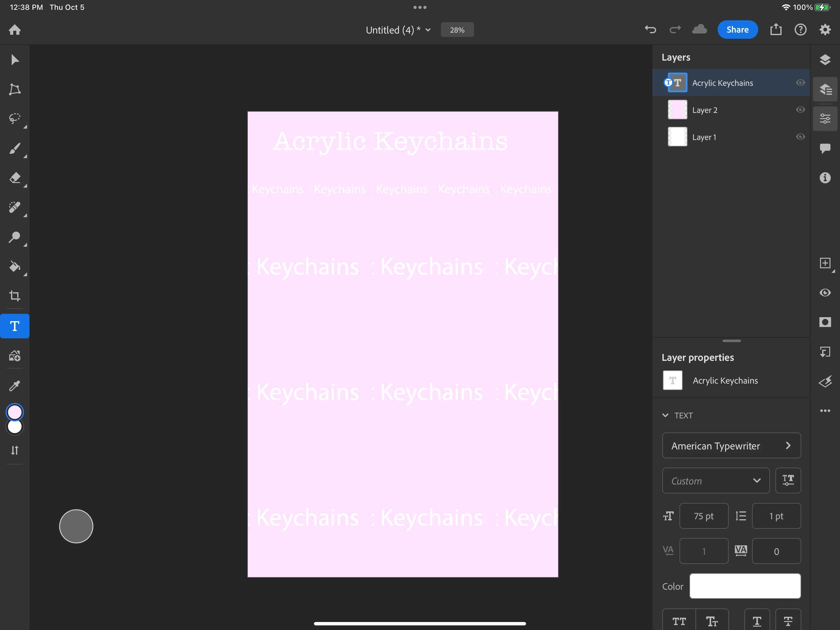Select the Crop tool
840x630 pixels.
point(15,296)
